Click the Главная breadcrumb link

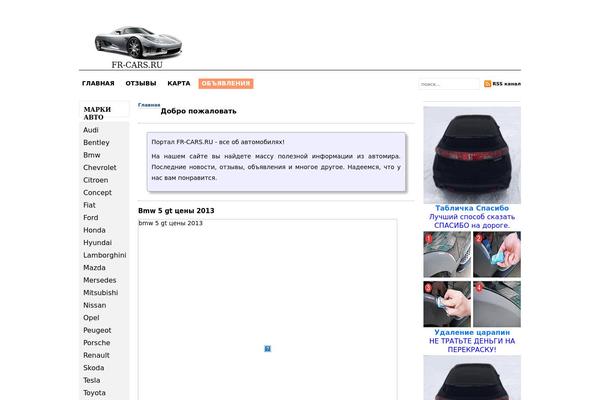pos(149,105)
